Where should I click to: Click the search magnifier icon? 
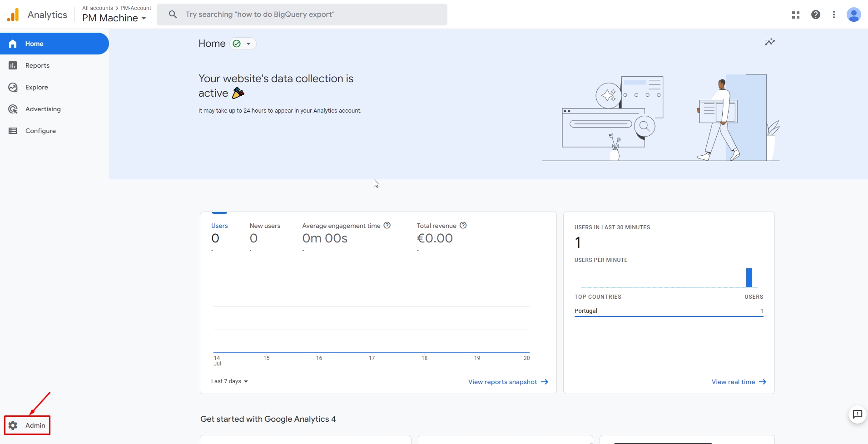(x=173, y=15)
